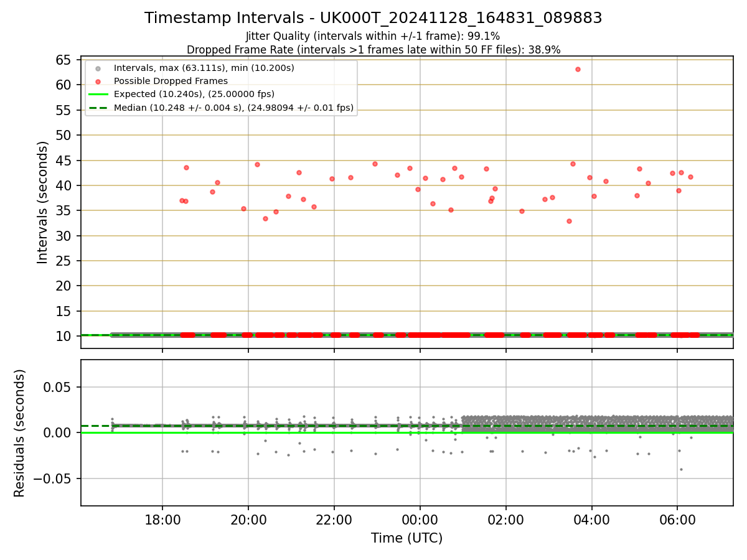747x560 pixels.
Task: Click the "10" tick on the intervals axis
Action: click(64, 337)
